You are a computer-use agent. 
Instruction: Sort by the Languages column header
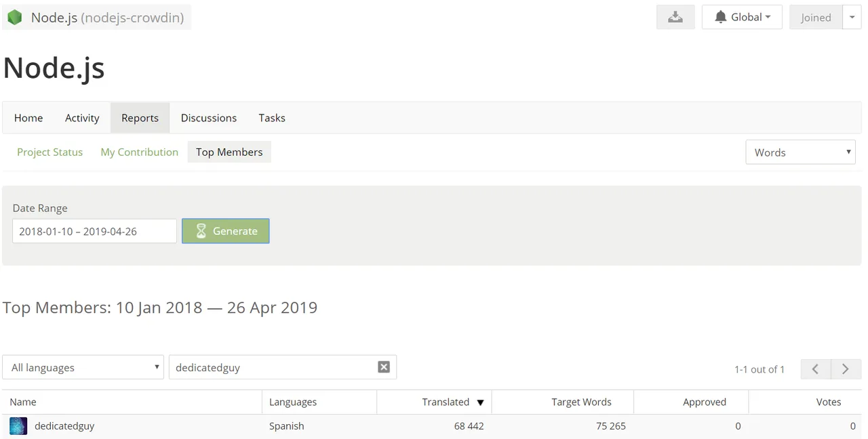pyautogui.click(x=319, y=402)
